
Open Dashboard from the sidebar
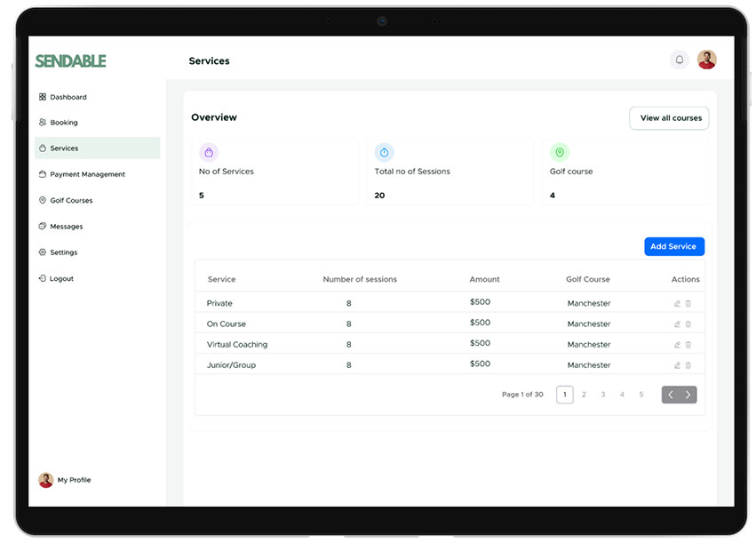pyautogui.click(x=68, y=97)
